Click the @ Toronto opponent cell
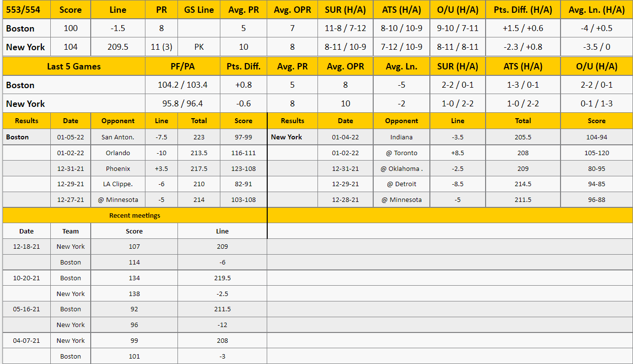633x364 pixels. (401, 153)
